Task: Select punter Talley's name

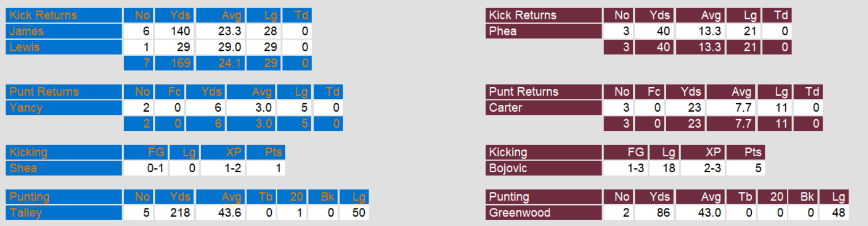Action: pyautogui.click(x=25, y=213)
